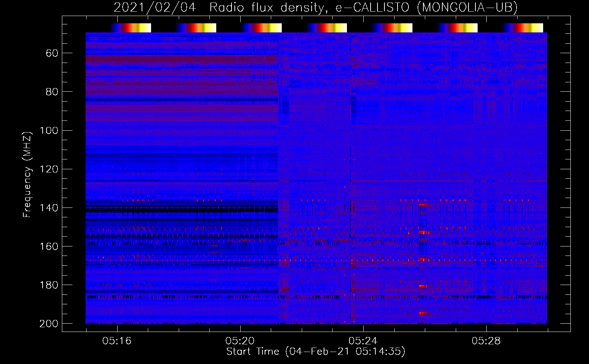Click the 'Start Time (04-Feb-21 05:14:35)' label
589x364 pixels.
[316, 352]
